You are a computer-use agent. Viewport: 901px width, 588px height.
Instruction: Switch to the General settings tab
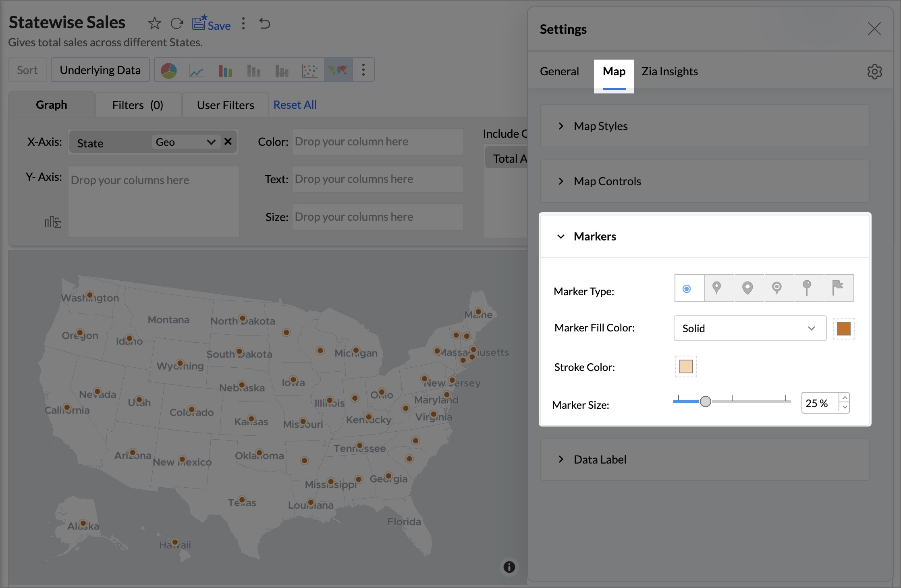(x=559, y=71)
